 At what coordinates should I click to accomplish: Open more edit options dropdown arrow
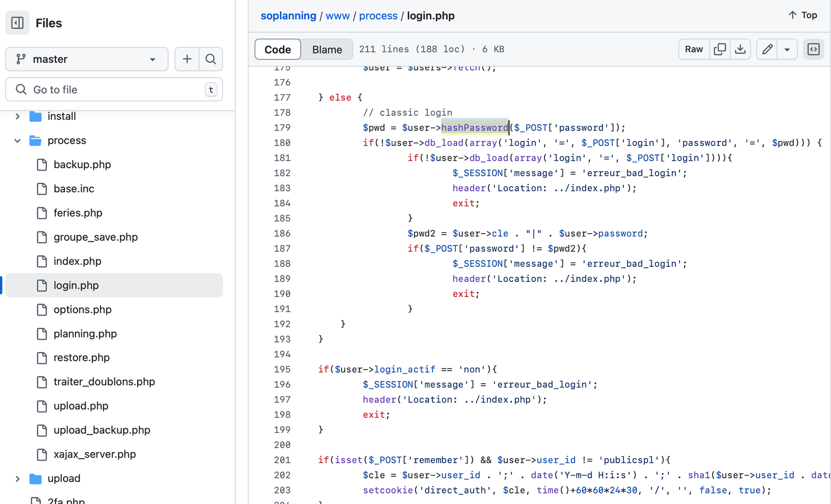click(787, 49)
